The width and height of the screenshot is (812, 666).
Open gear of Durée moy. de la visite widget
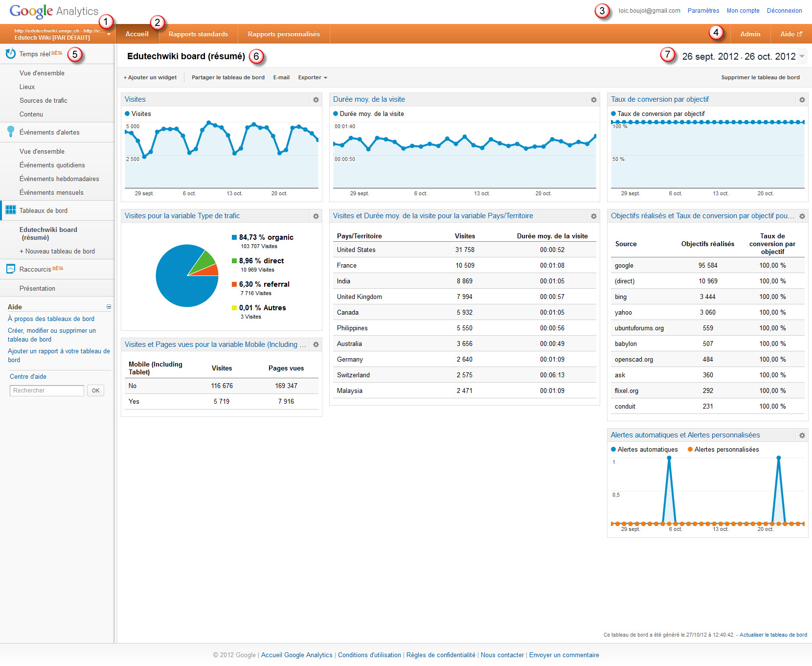click(594, 100)
